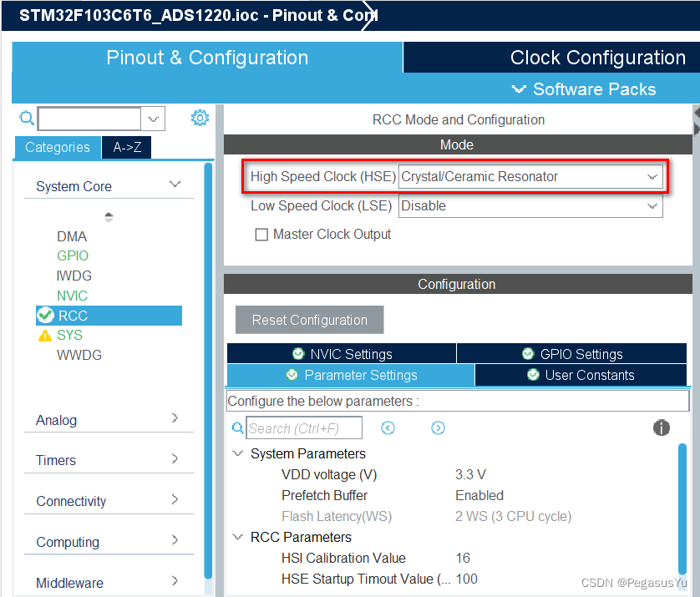Click the VDD voltage value 3.3 V
The width and height of the screenshot is (700, 597).
pyautogui.click(x=470, y=474)
